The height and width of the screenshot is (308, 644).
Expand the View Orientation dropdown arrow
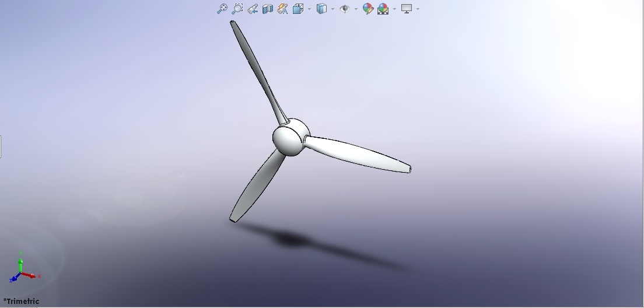(309, 9)
